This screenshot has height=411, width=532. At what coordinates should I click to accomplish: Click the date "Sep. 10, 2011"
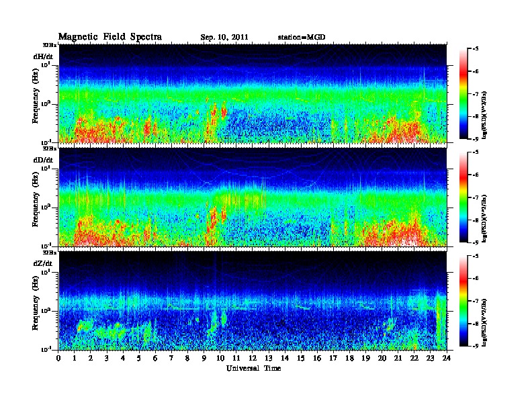click(x=224, y=38)
